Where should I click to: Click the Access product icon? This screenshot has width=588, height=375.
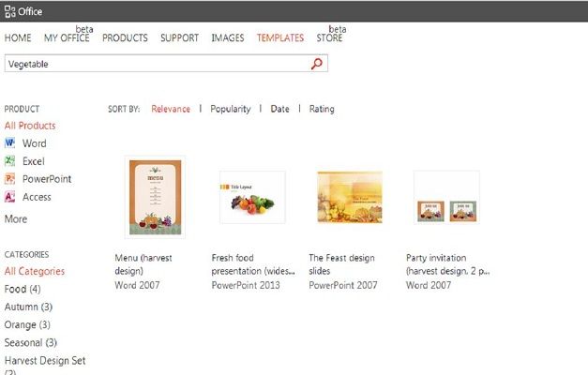[x=9, y=197]
